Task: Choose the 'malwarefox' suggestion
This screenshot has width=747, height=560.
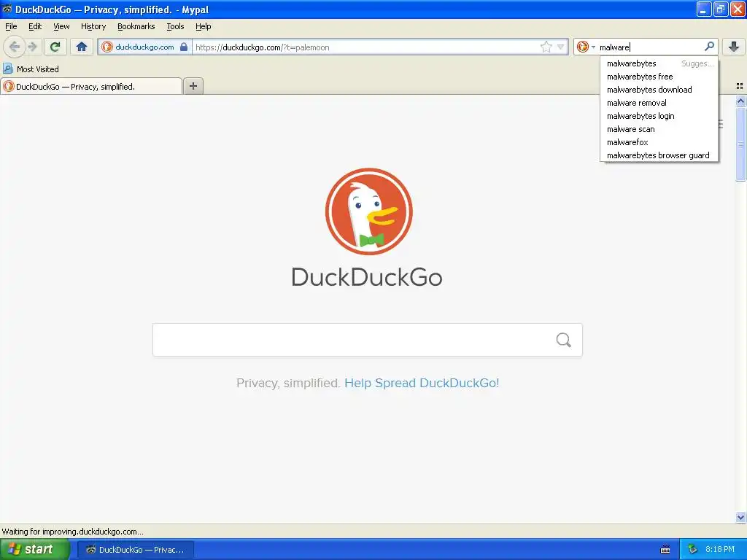Action: coord(659,142)
